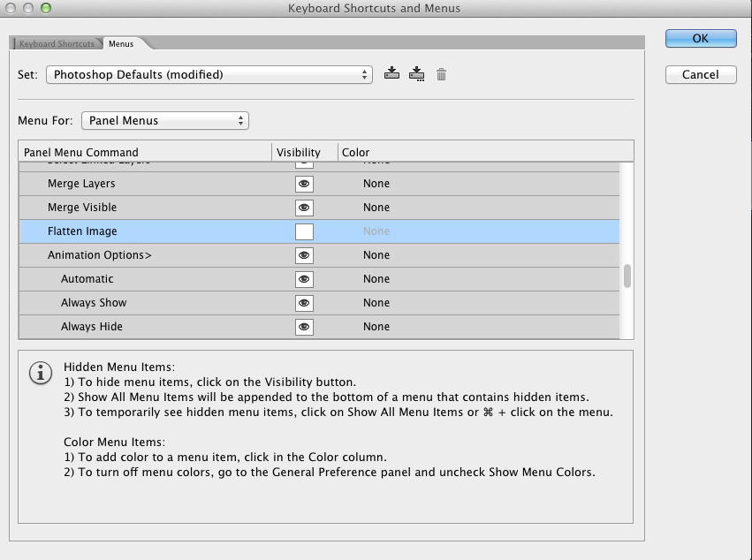The image size is (752, 560).
Task: Change color of Always Show command
Action: (x=376, y=303)
